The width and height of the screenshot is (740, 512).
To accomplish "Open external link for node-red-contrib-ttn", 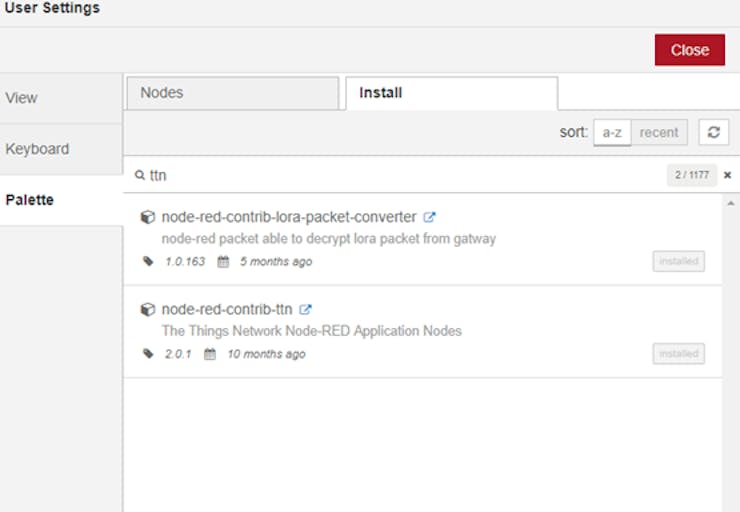I will click(305, 310).
